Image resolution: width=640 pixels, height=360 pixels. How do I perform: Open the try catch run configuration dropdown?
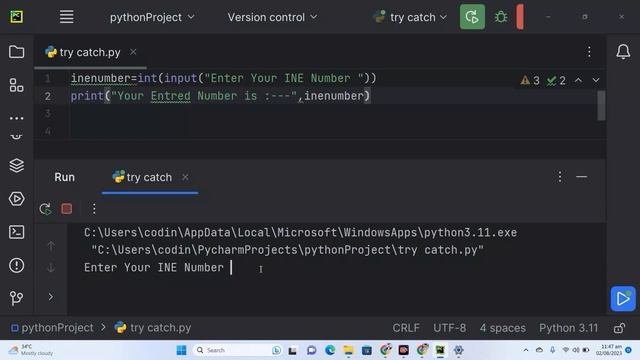click(410, 17)
